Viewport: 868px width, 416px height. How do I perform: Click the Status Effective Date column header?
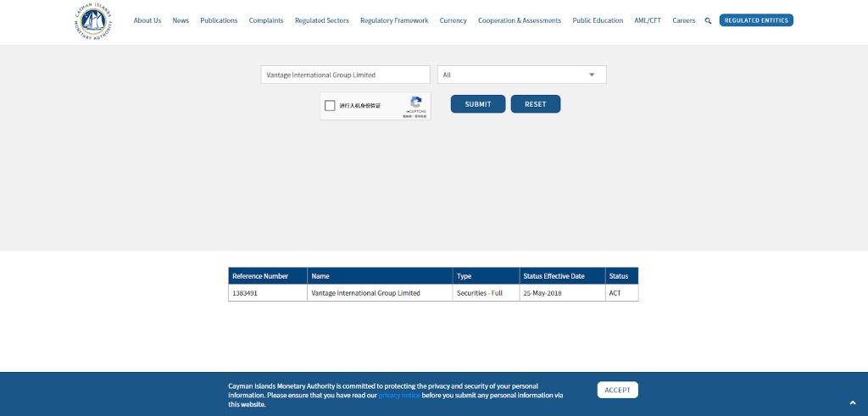(x=563, y=276)
